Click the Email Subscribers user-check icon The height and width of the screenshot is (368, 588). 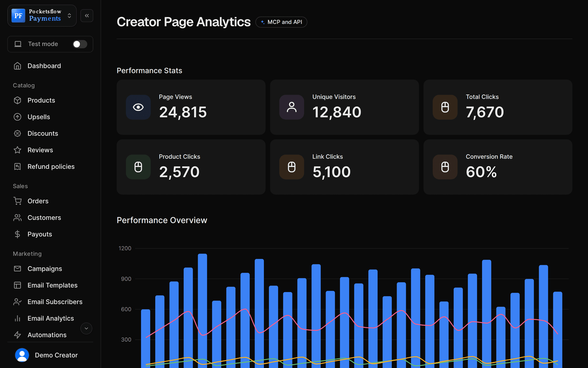(x=18, y=302)
